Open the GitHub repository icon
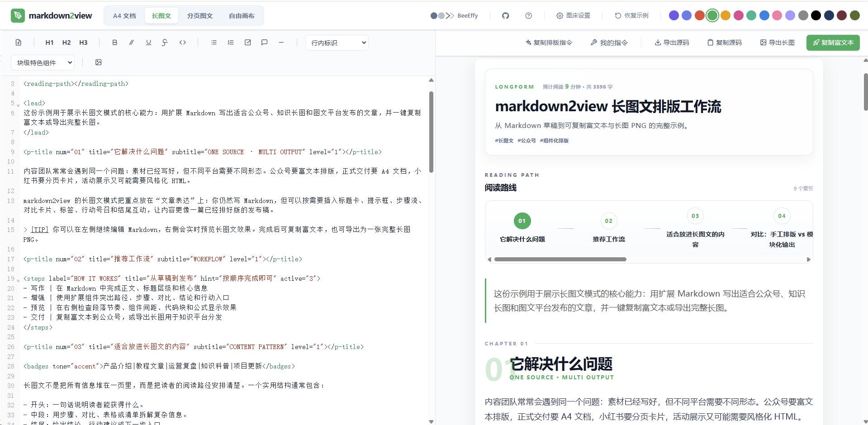This screenshot has height=425, width=868. point(506,15)
